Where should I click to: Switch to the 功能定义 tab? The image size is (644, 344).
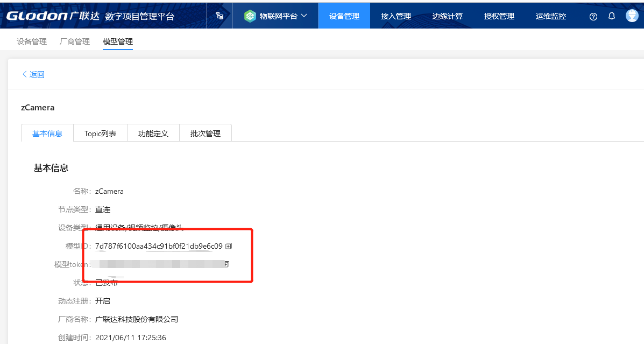(x=153, y=134)
